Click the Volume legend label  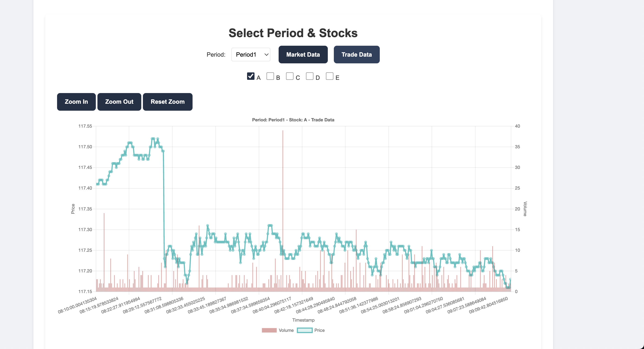coord(286,330)
